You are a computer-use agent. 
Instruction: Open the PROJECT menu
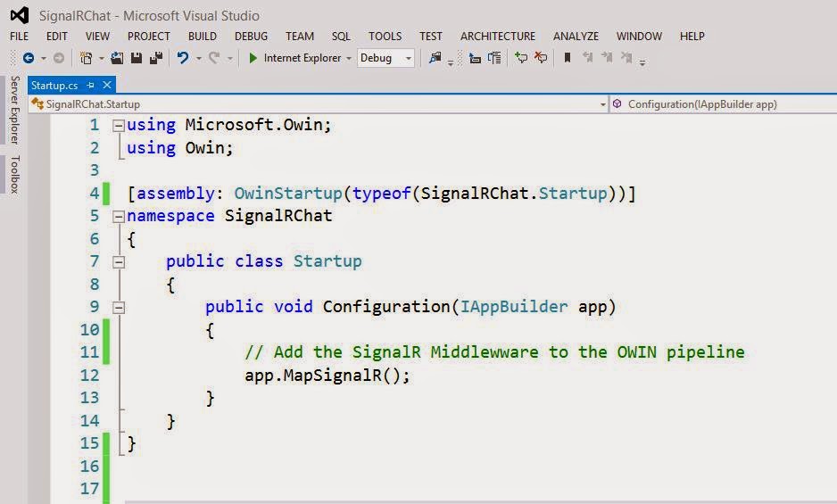pos(148,37)
